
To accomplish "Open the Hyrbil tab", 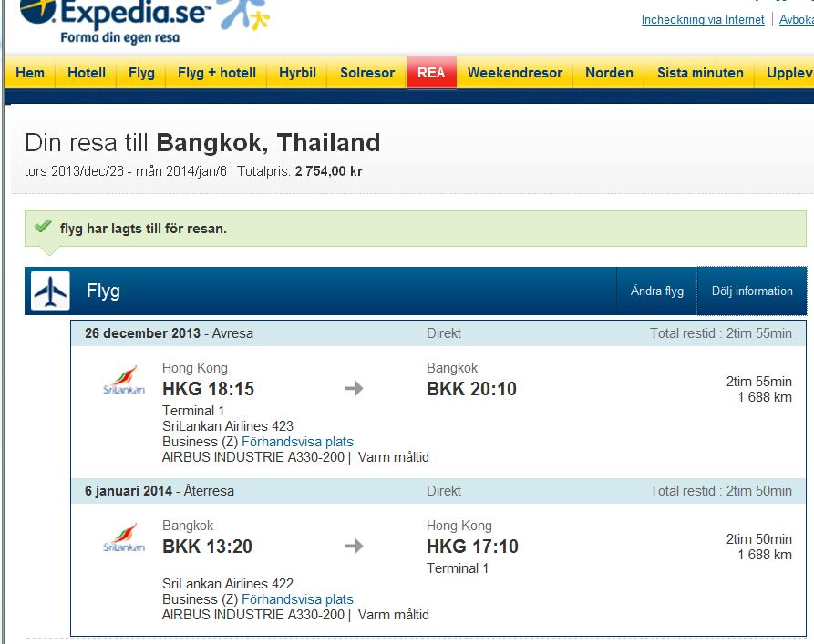I will pos(298,73).
